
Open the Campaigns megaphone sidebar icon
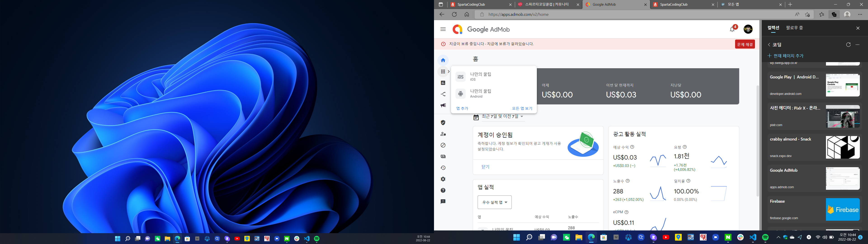click(x=443, y=106)
